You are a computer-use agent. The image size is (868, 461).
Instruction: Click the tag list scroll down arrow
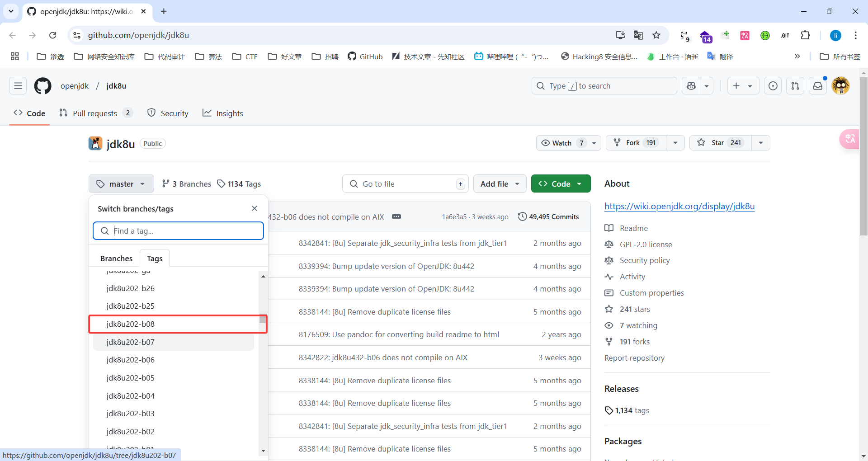coord(263,451)
